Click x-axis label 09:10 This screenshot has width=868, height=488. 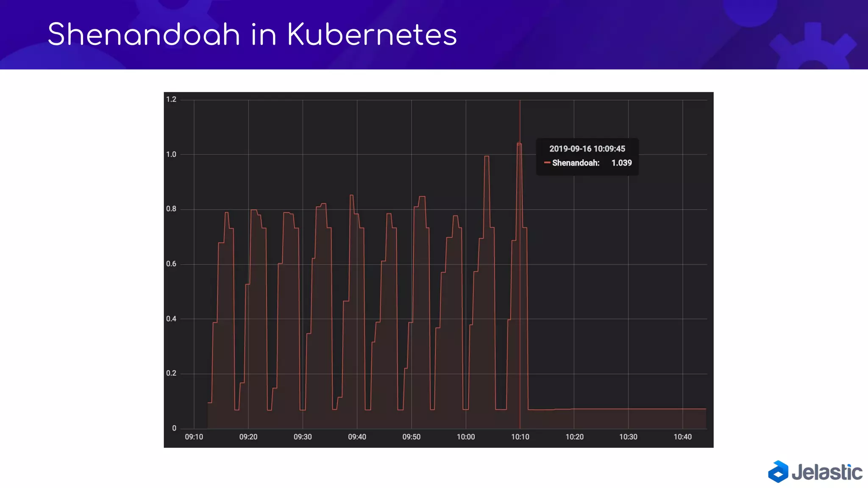click(x=194, y=437)
